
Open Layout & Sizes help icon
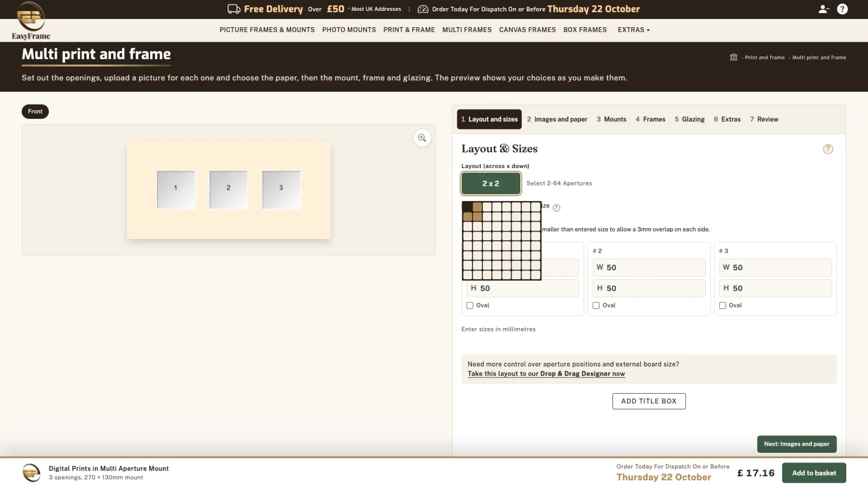coord(828,149)
